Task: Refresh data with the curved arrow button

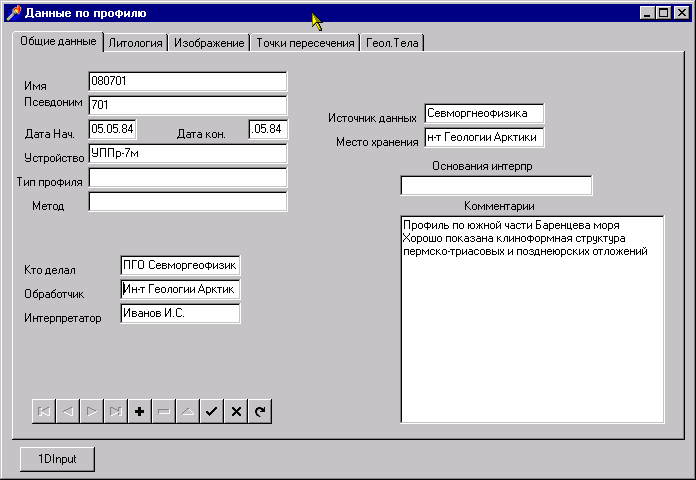Action: click(260, 411)
